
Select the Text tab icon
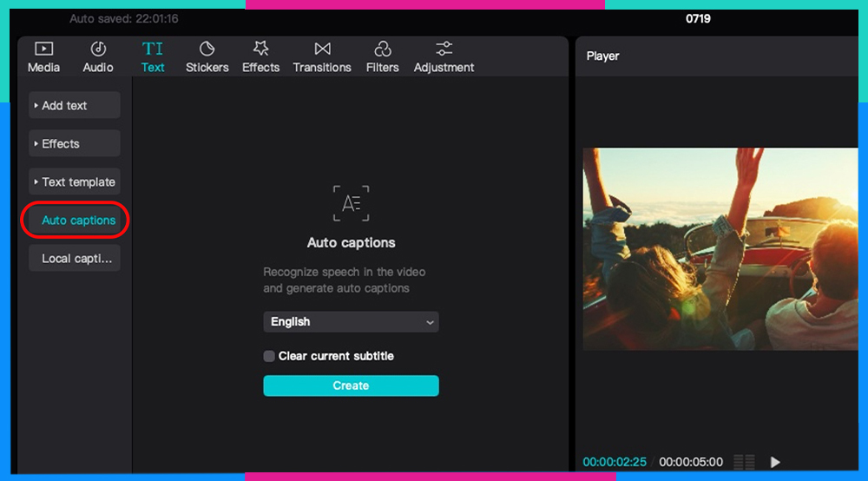[153, 49]
